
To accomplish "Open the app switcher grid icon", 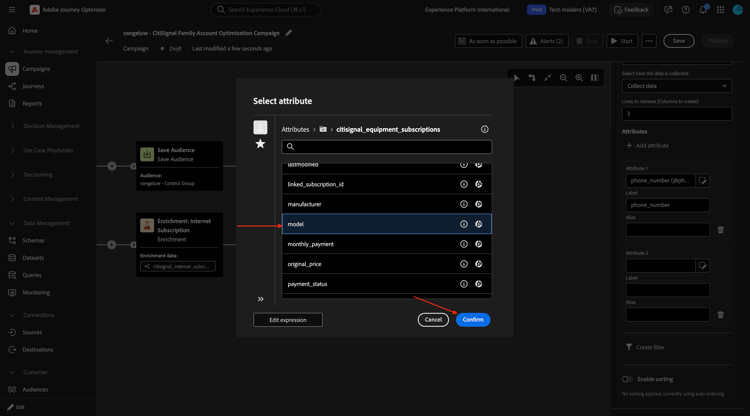I will click(x=720, y=10).
